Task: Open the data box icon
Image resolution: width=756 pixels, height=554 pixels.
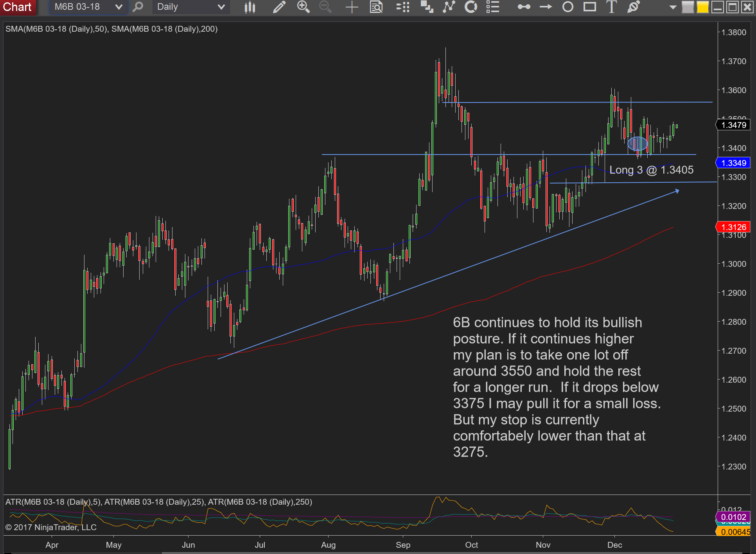Action: click(x=376, y=7)
